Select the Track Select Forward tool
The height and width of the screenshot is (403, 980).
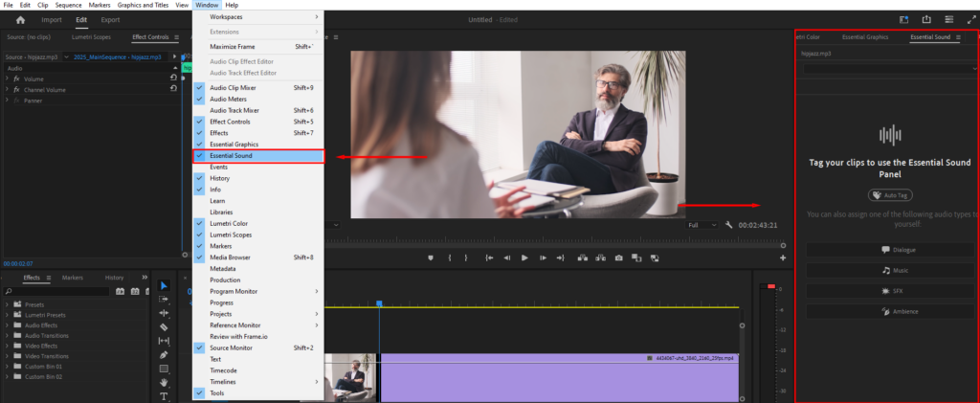coord(164,300)
